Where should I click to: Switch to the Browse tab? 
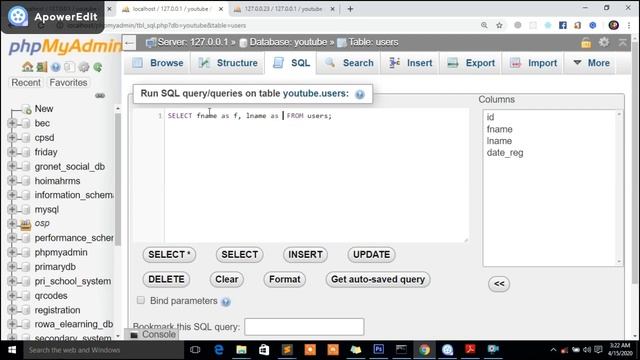(x=158, y=63)
